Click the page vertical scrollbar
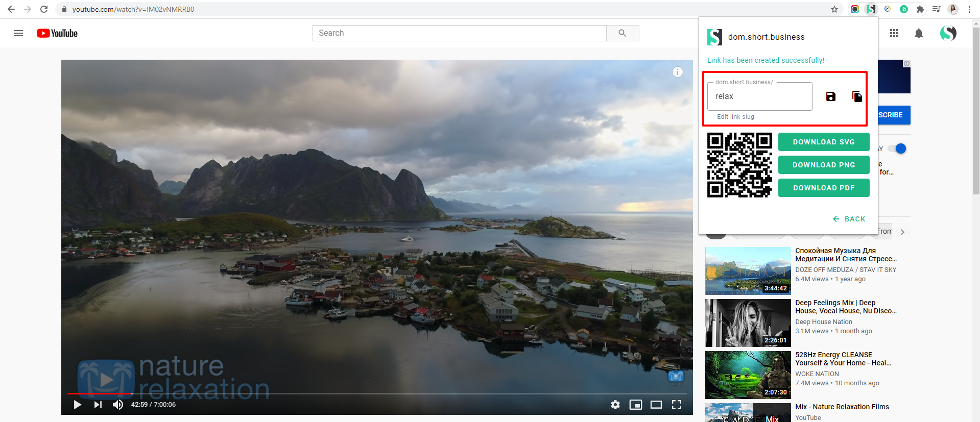 (x=976, y=111)
